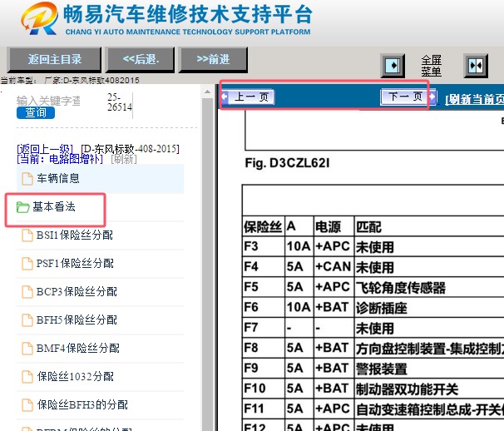Click the right arrow icon on 下一页
Image resolution: width=504 pixels, height=431 pixels.
point(432,97)
